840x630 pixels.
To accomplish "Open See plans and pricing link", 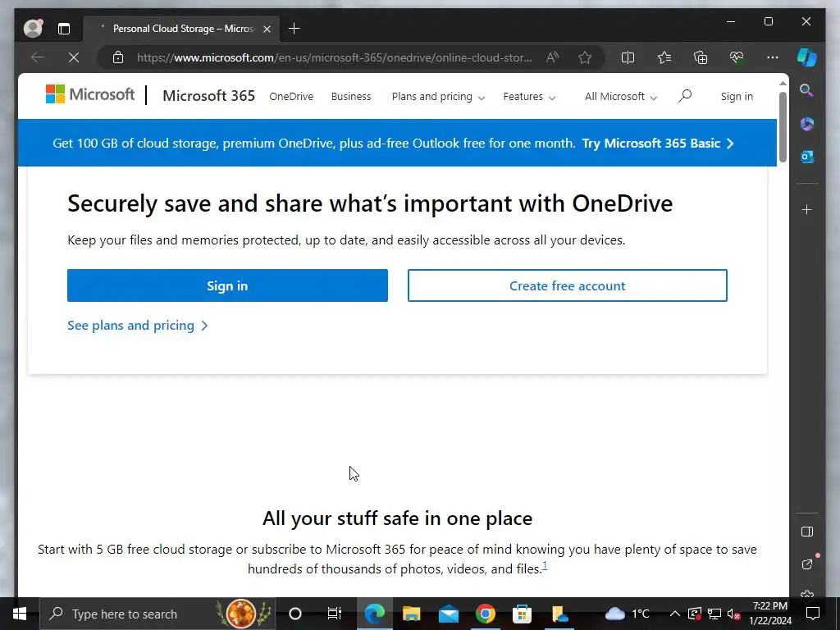I will coord(138,325).
